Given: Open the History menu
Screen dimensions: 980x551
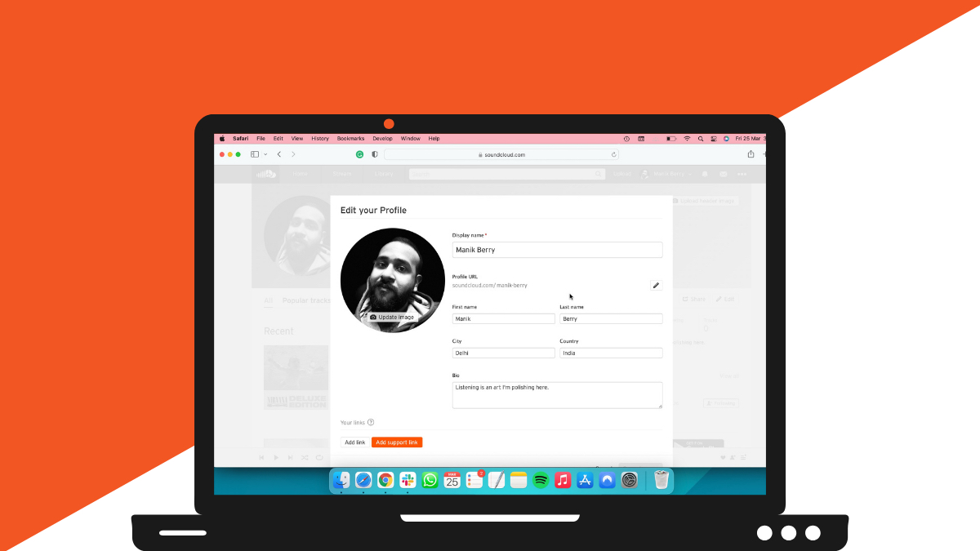Looking at the screenshot, I should 319,138.
